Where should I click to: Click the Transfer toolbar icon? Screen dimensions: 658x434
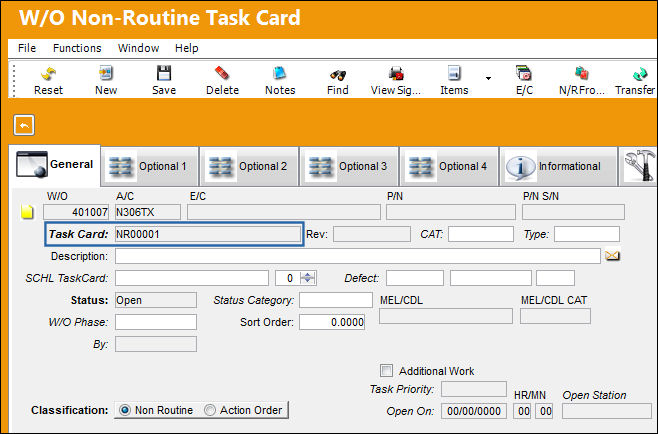coord(636,80)
